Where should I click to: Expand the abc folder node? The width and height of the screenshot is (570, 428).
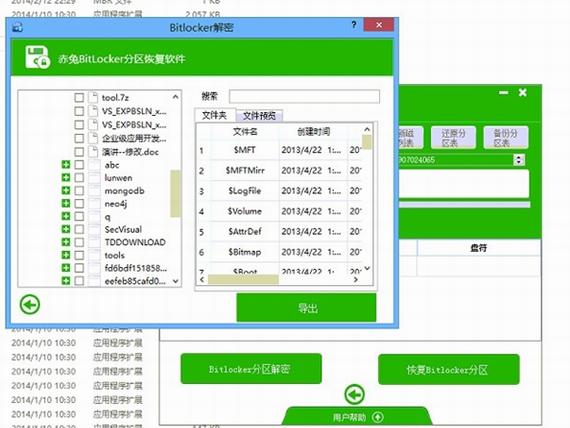66,165
